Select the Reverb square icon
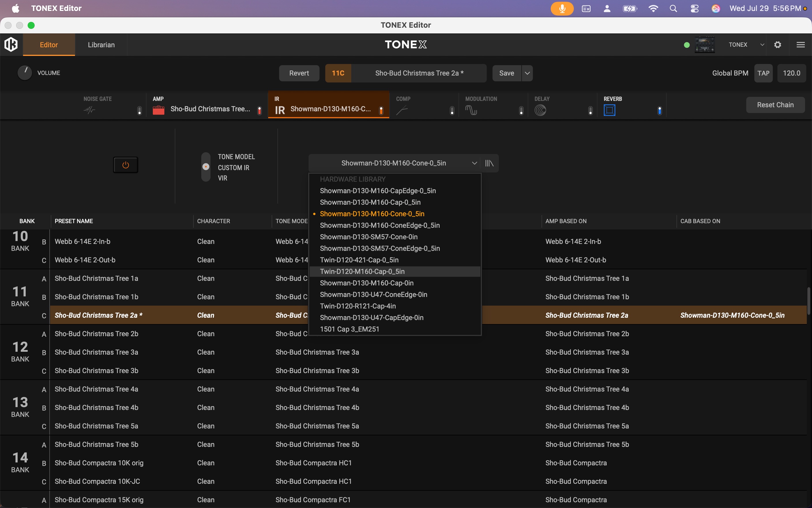 click(609, 110)
